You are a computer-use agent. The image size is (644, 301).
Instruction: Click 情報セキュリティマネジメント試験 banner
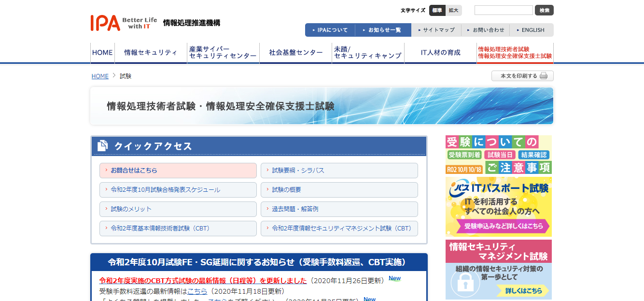point(499,270)
